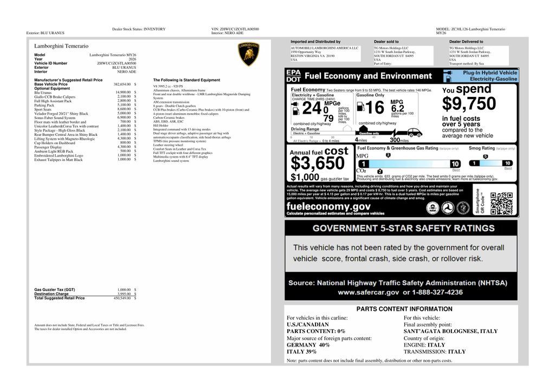Click the EPA DOT logo badge
This screenshot has height=392, width=555.
coord(293,76)
